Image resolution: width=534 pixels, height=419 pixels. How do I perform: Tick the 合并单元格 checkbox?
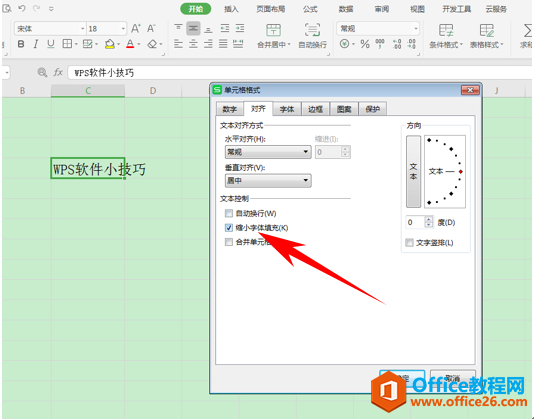coord(229,242)
